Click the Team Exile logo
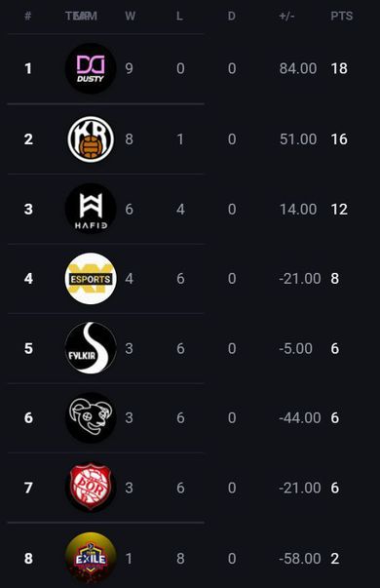The width and height of the screenshot is (380, 588). click(x=91, y=558)
